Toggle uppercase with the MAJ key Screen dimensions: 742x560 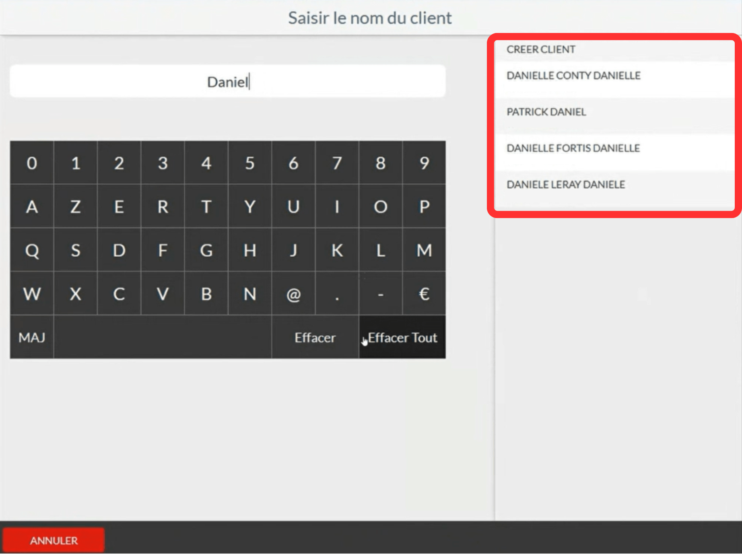coord(31,337)
